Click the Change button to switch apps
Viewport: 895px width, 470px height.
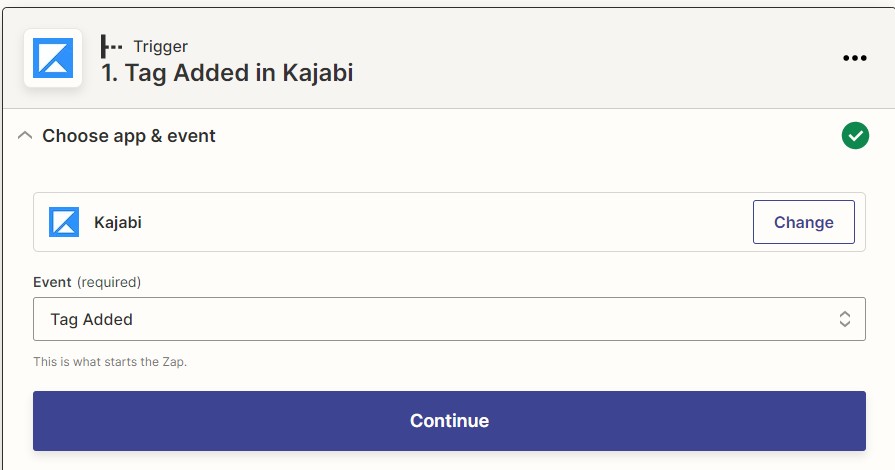point(804,222)
